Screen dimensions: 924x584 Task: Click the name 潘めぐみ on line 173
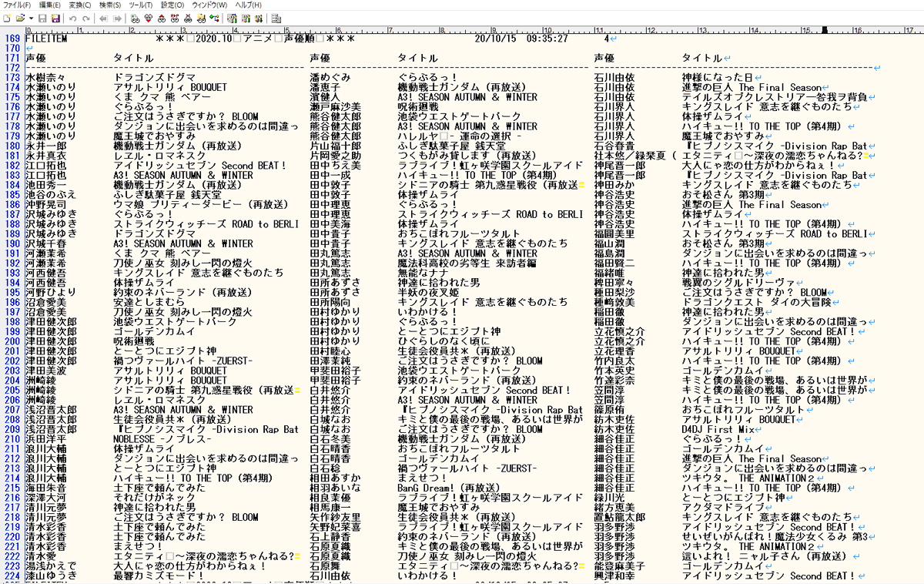coord(330,78)
